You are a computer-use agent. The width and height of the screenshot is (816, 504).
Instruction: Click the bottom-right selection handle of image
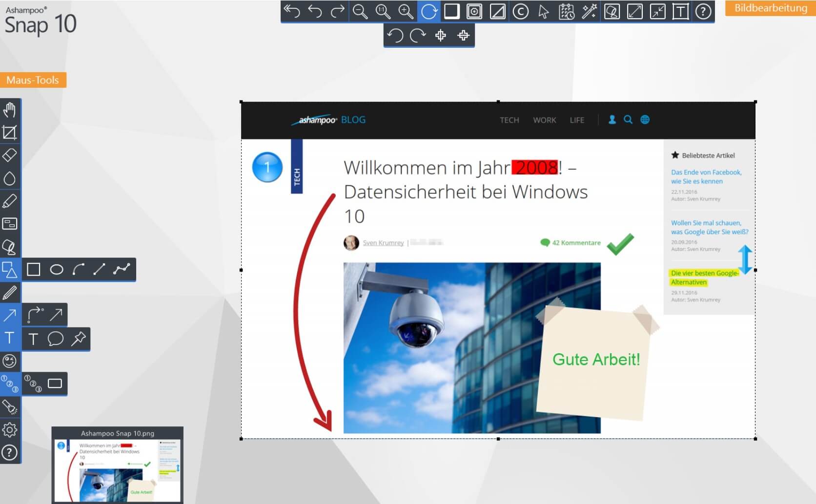tap(755, 439)
